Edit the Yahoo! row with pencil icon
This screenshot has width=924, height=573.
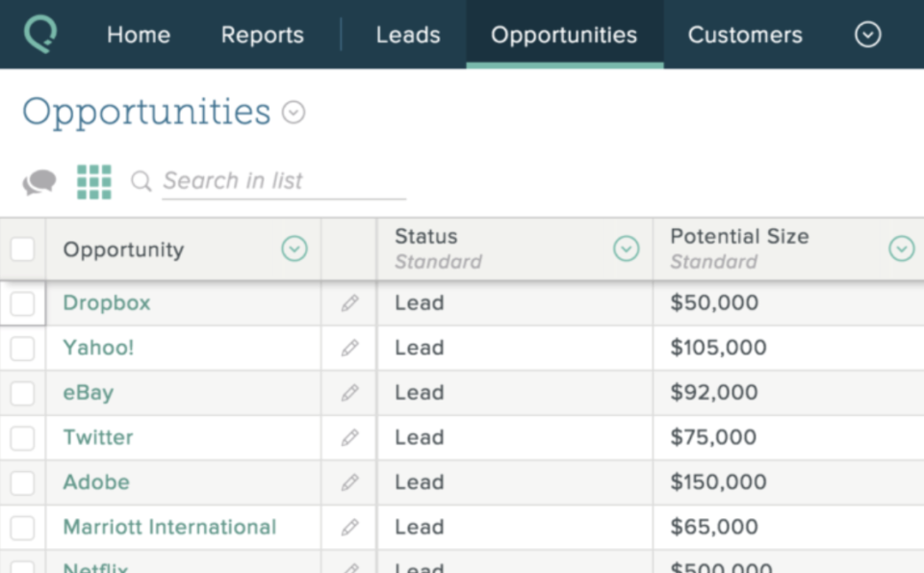[349, 348]
